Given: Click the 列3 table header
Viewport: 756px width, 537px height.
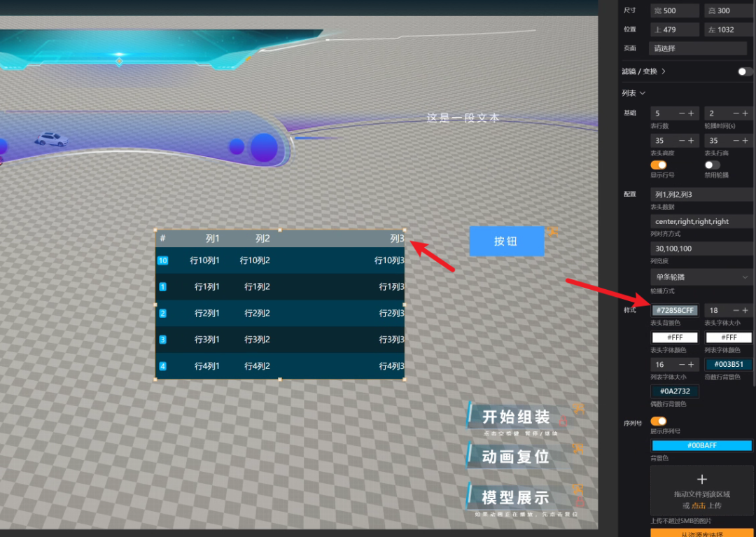Looking at the screenshot, I should click(397, 239).
